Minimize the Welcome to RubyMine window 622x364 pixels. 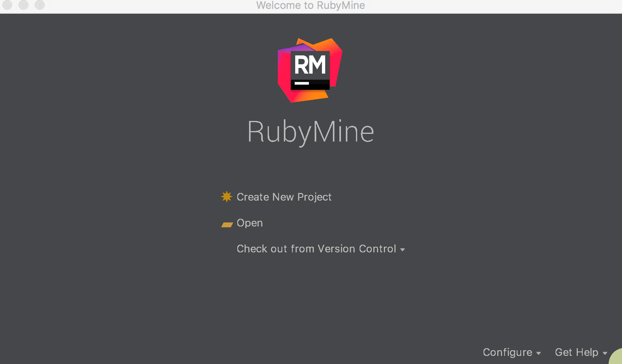(x=23, y=5)
